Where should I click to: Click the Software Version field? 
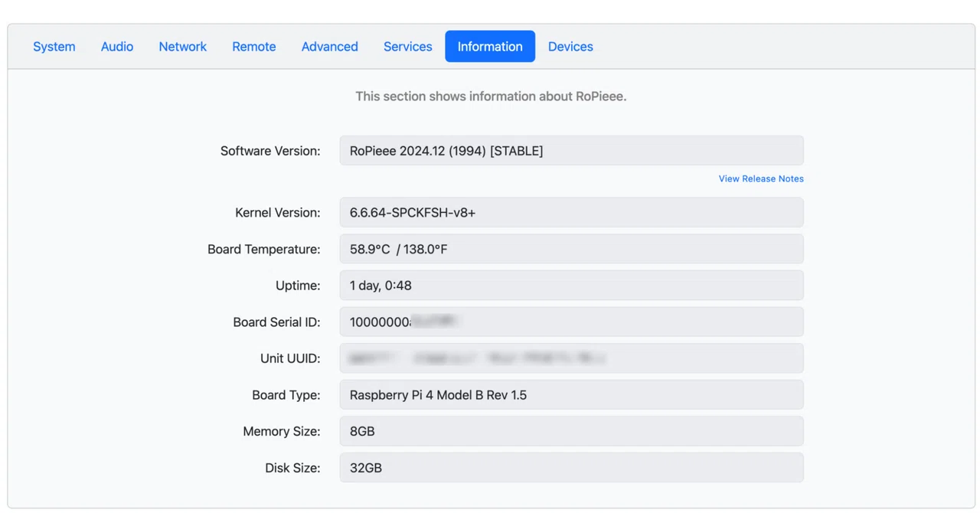coord(572,151)
